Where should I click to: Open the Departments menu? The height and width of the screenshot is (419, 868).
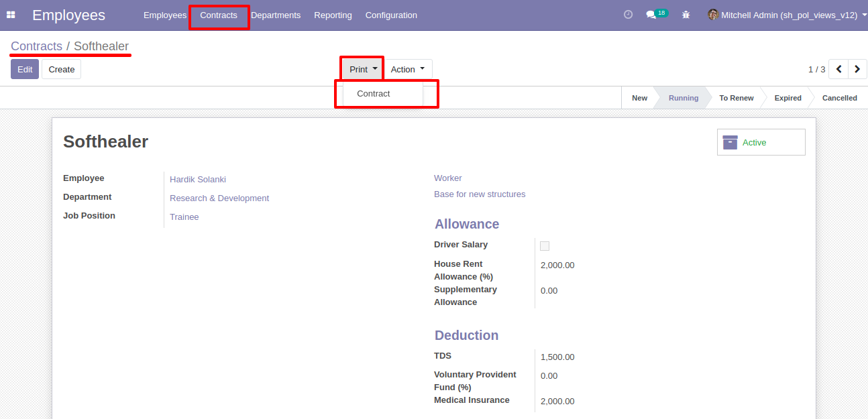click(x=276, y=15)
